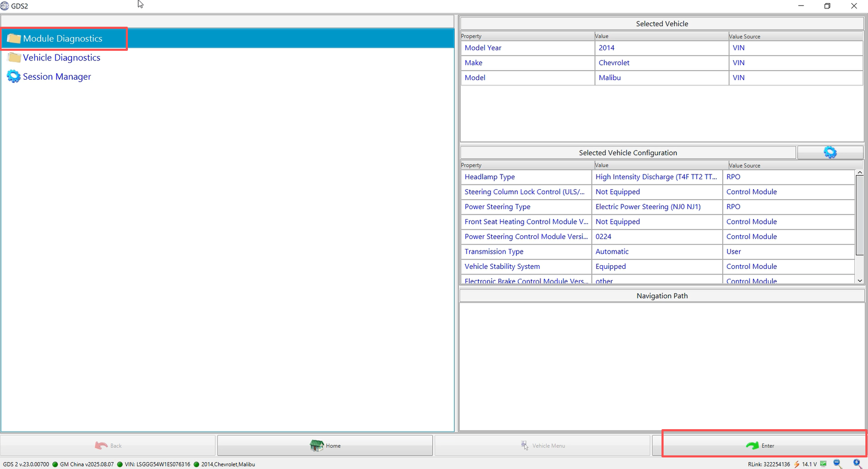Click the vehicle configuration gear button
The height and width of the screenshot is (469, 868).
[x=830, y=152]
